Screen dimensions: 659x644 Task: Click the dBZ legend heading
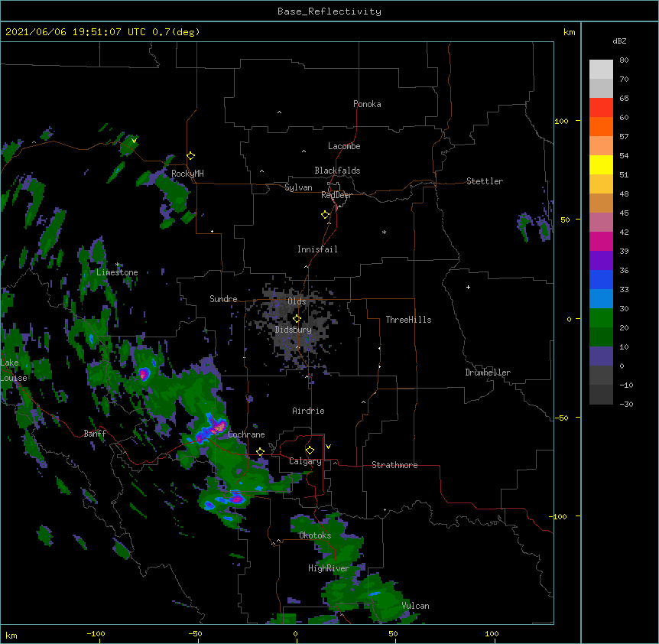click(619, 41)
